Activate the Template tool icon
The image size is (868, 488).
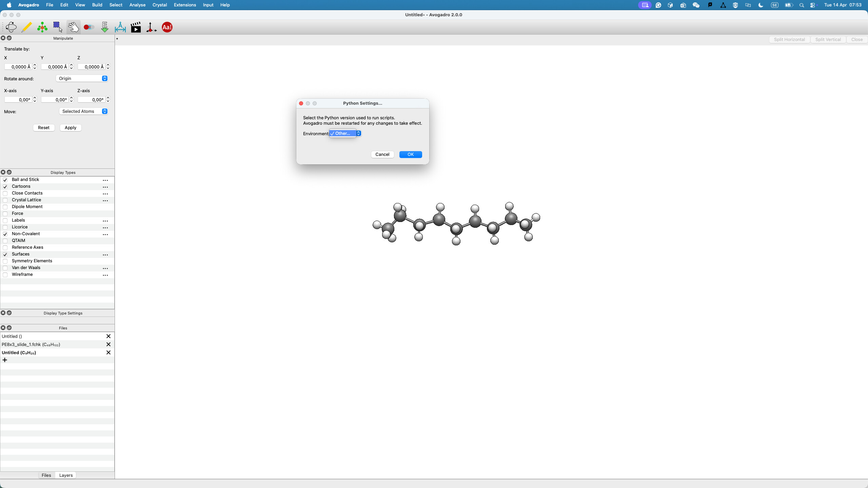42,27
